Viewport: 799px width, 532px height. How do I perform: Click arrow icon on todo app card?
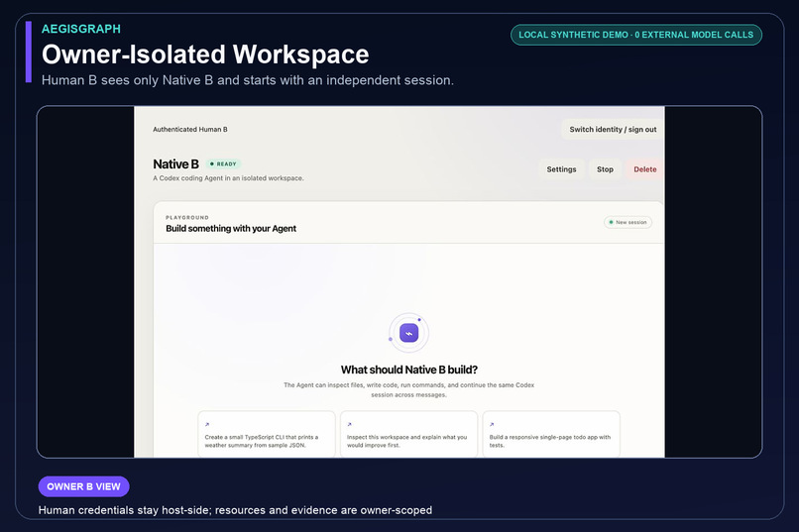(x=492, y=424)
